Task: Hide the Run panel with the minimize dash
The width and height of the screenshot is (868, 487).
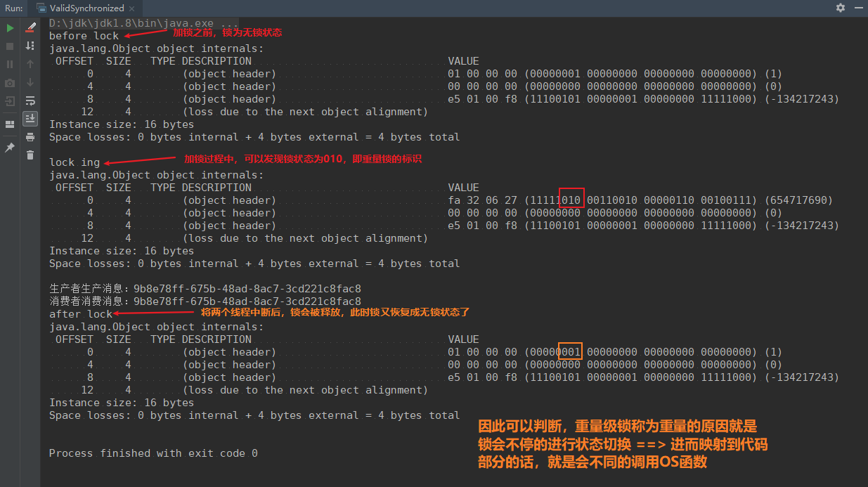Action: point(859,8)
